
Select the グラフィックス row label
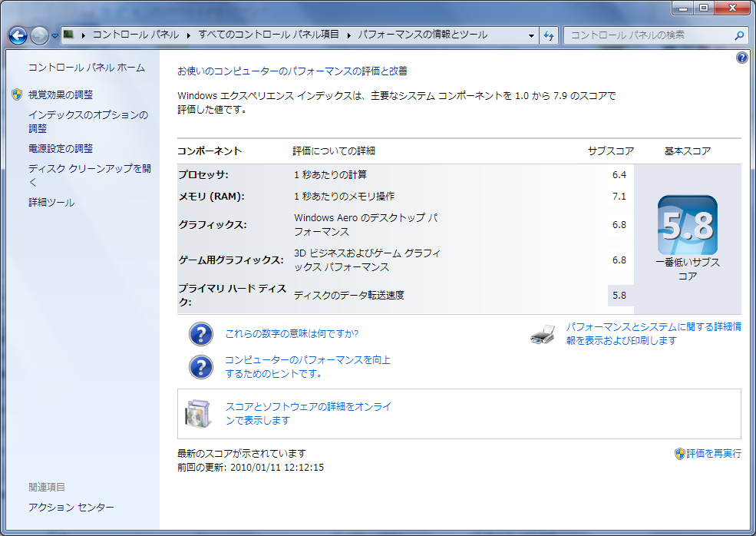[x=213, y=225]
